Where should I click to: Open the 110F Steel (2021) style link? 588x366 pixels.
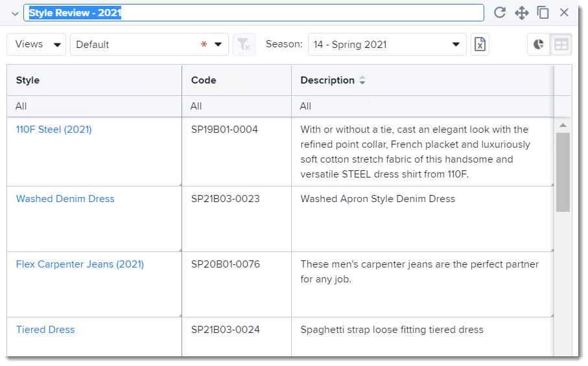tap(54, 130)
